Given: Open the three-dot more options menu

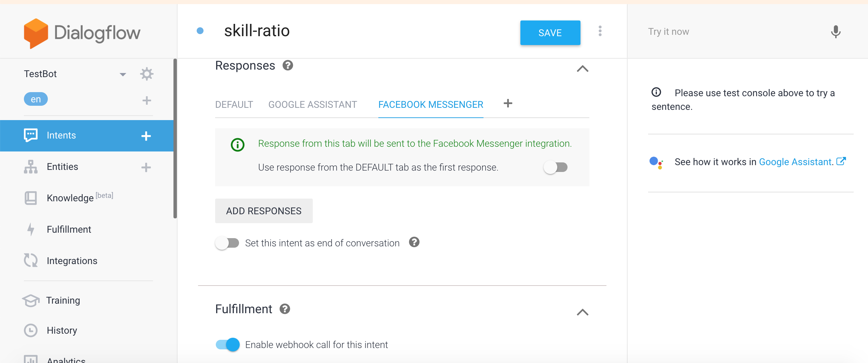Looking at the screenshot, I should point(600,31).
